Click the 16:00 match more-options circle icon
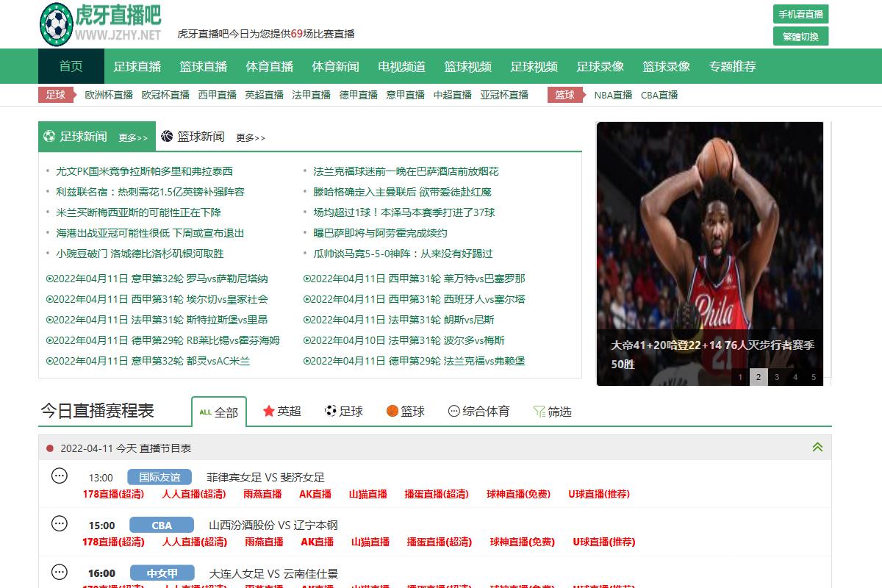882x588 pixels. (x=60, y=572)
